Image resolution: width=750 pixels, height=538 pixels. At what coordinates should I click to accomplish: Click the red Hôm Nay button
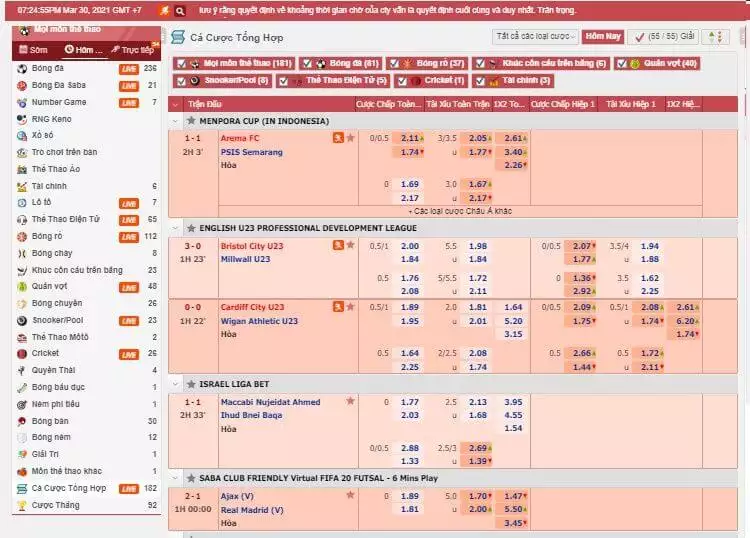tap(603, 36)
